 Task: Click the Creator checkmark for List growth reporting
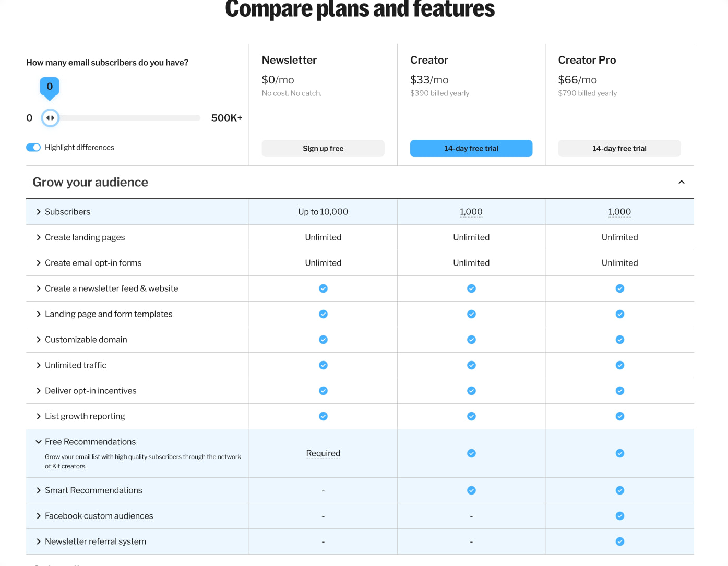(x=471, y=416)
